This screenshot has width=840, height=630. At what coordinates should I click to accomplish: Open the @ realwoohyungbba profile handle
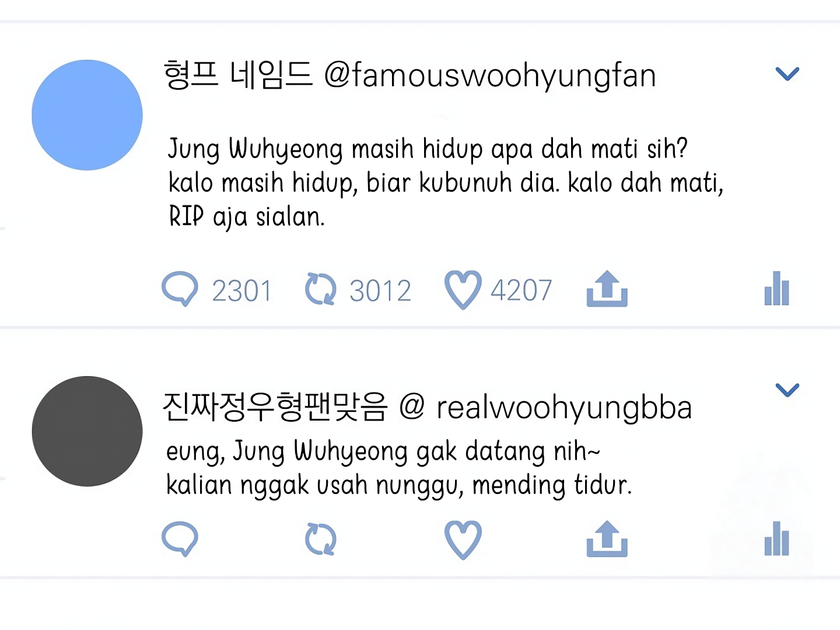point(546,407)
